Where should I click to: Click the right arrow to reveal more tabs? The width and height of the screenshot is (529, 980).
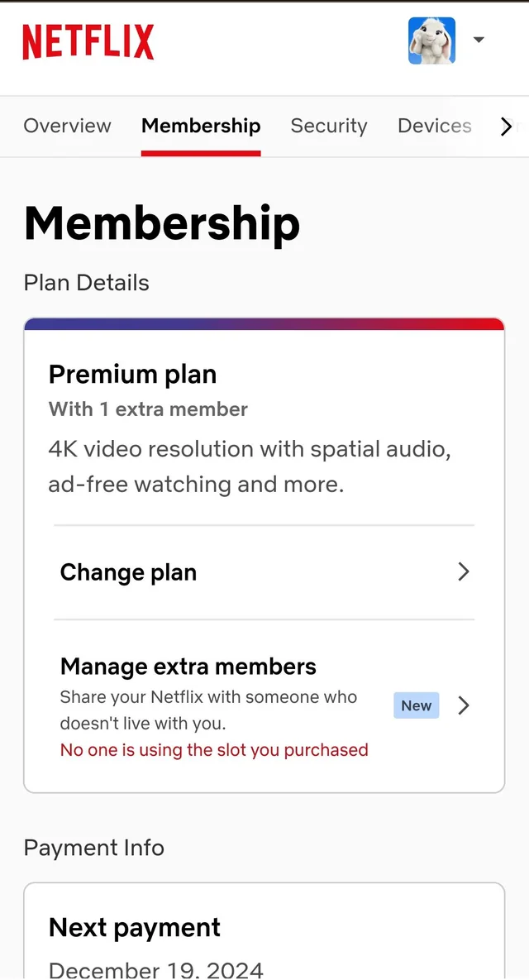(507, 126)
